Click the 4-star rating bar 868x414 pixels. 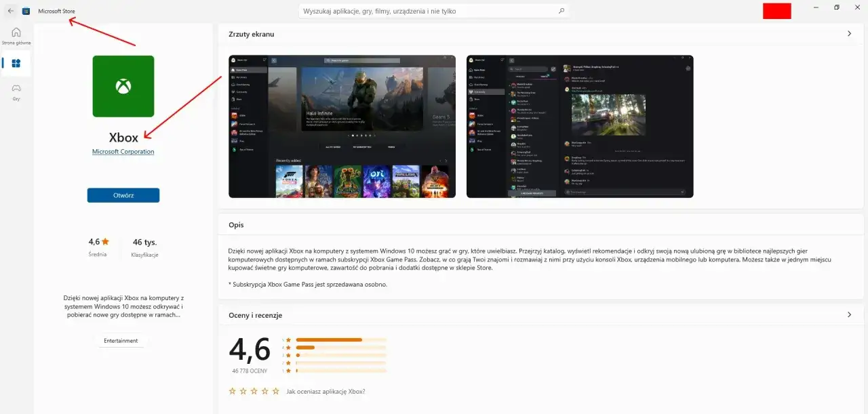[341, 348]
